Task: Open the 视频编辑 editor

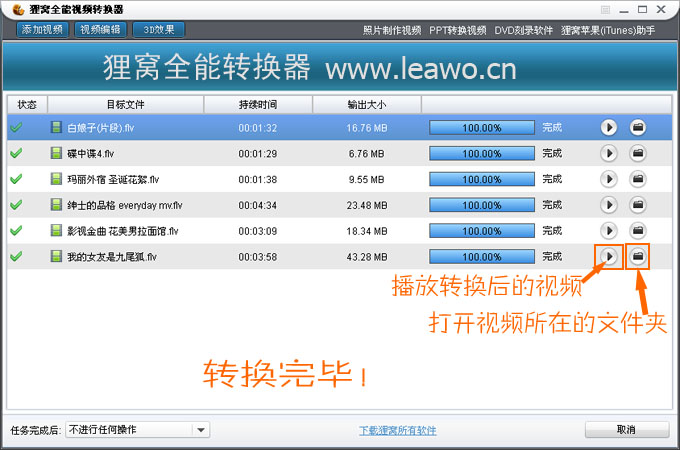Action: point(100,29)
